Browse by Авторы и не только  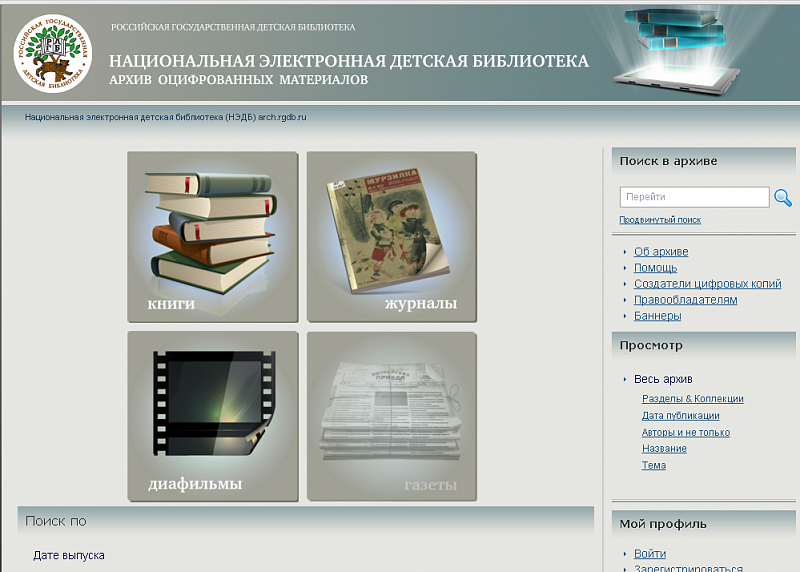(x=686, y=433)
